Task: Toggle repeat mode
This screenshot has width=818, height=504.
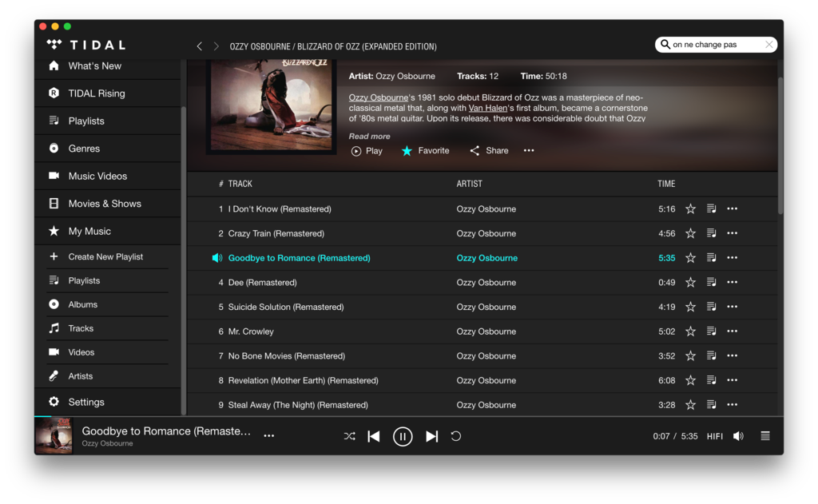Action: 456,436
